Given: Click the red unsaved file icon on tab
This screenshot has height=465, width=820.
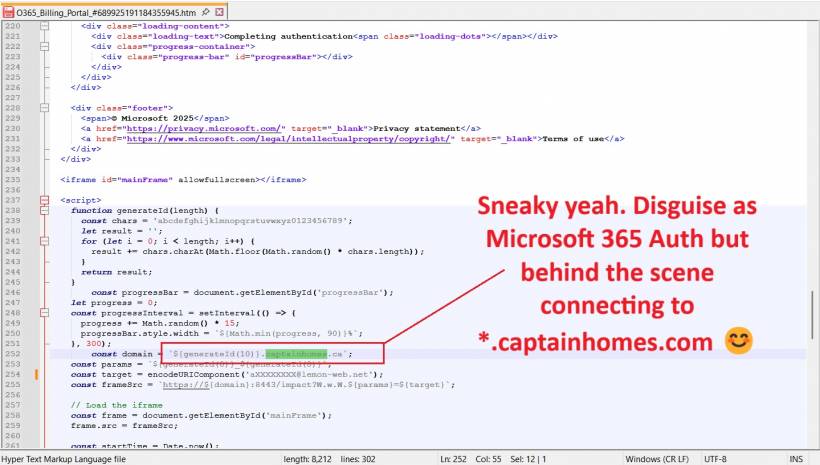Looking at the screenshot, I should tap(8, 10).
